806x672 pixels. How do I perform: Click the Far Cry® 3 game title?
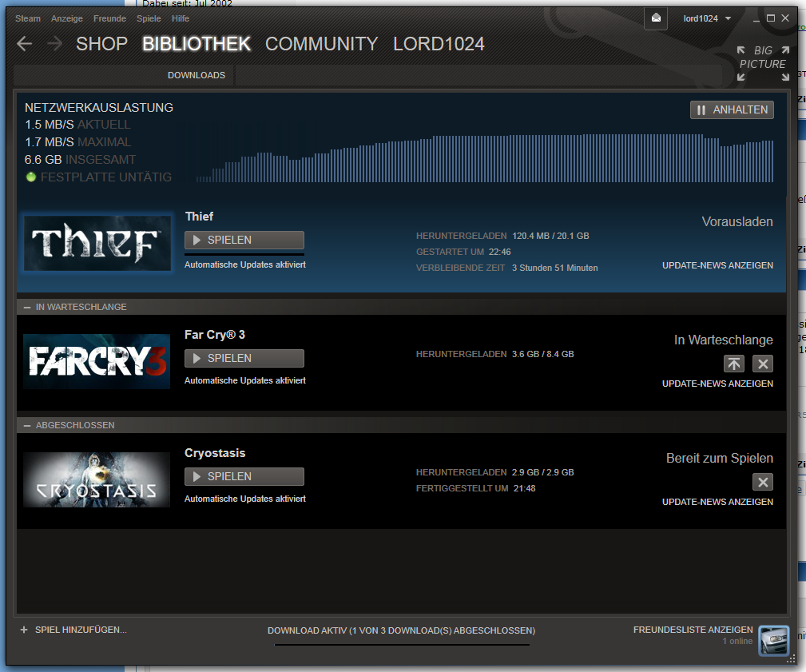click(215, 335)
